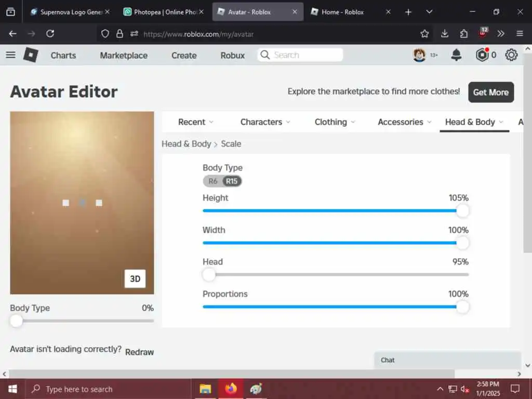
Task: Open the Windows notification center icon
Action: (515, 389)
